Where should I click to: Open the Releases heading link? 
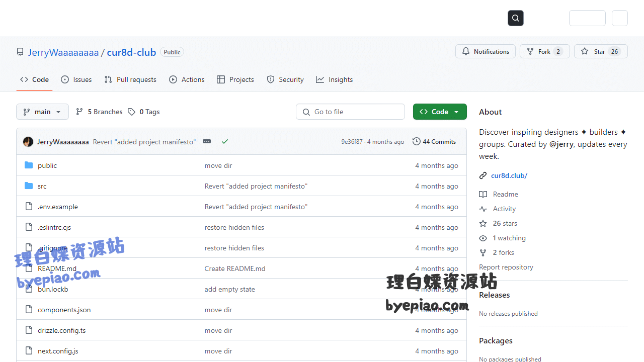(495, 295)
